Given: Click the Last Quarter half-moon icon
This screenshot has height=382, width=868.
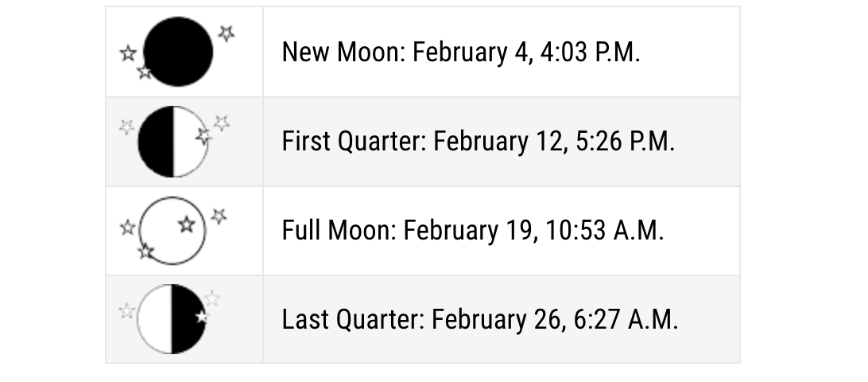Looking at the screenshot, I should (172, 318).
